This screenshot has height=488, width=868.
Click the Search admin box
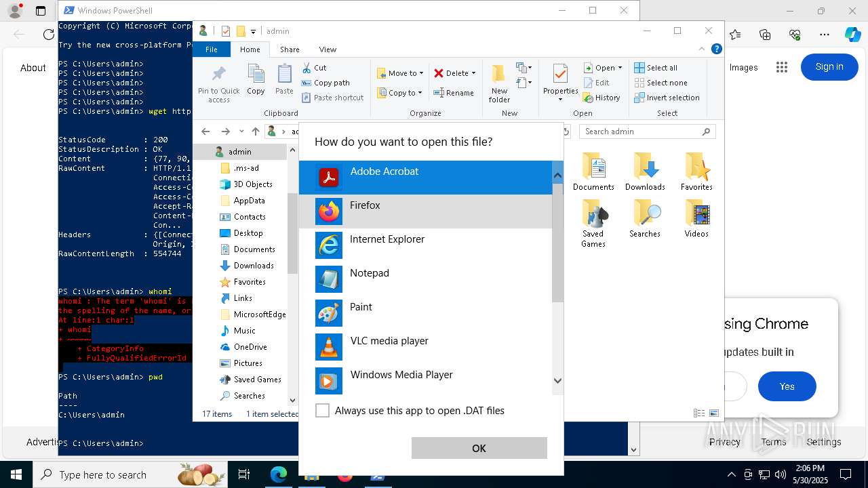[647, 131]
